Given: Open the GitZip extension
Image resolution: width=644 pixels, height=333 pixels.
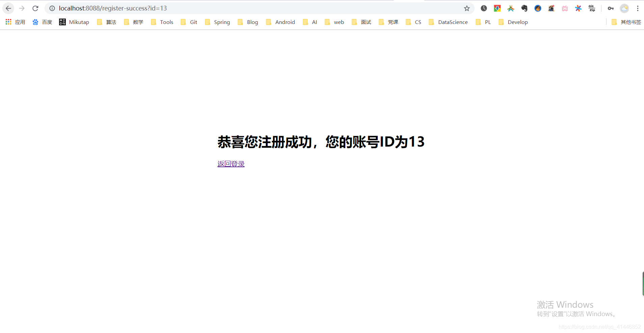Looking at the screenshot, I should pyautogui.click(x=592, y=8).
